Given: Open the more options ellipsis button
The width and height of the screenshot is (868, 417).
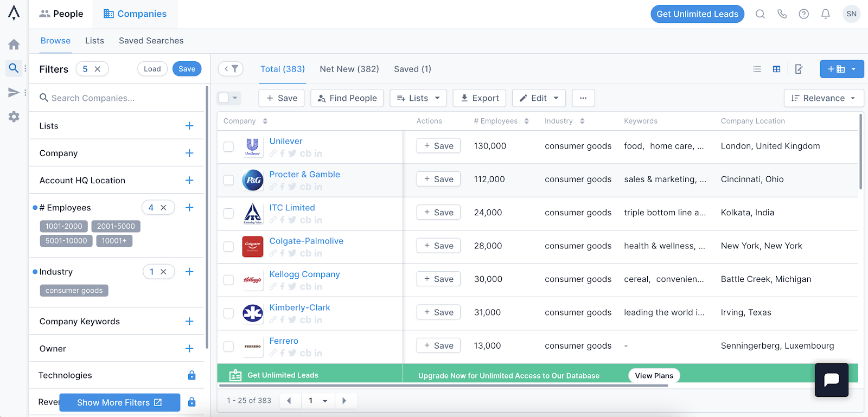Looking at the screenshot, I should 583,98.
